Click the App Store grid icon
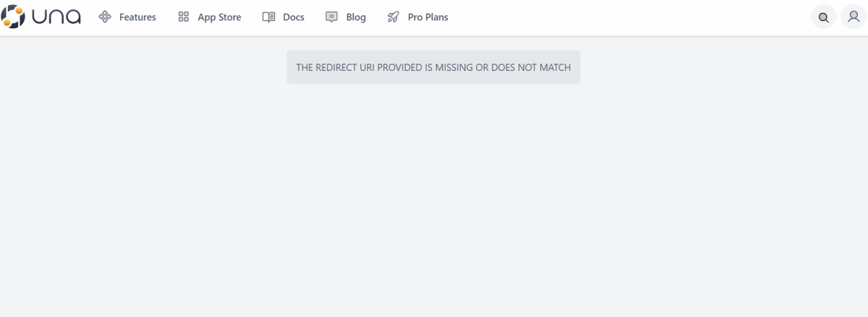The height and width of the screenshot is (317, 868). 184,17
